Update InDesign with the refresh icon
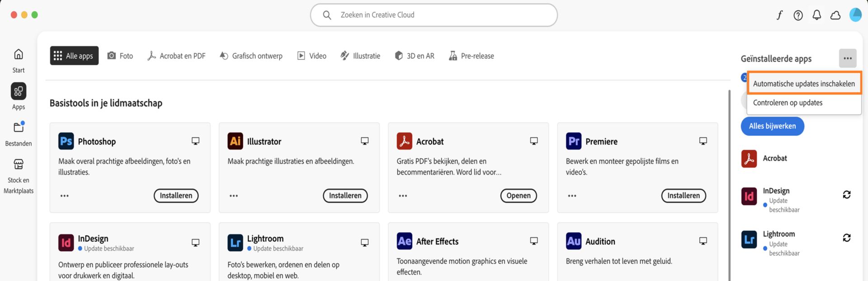This screenshot has width=868, height=281. click(x=847, y=195)
